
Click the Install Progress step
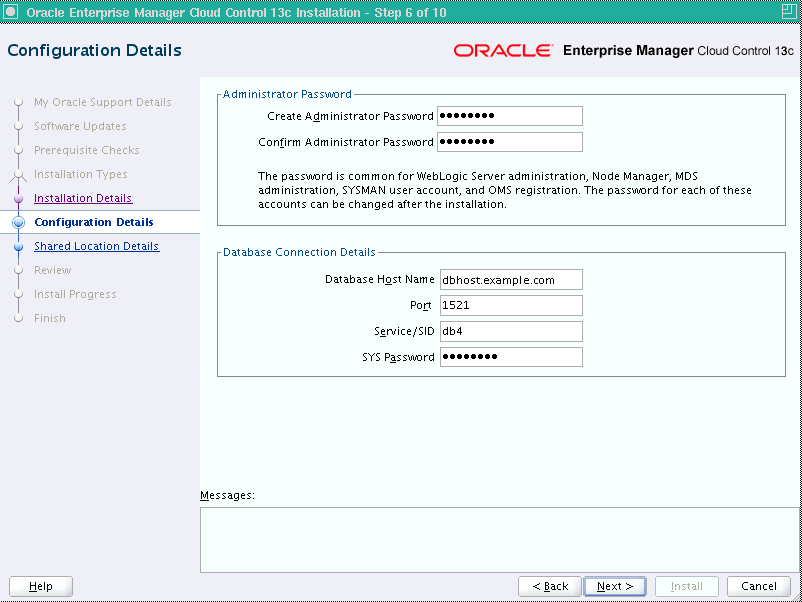pos(75,294)
